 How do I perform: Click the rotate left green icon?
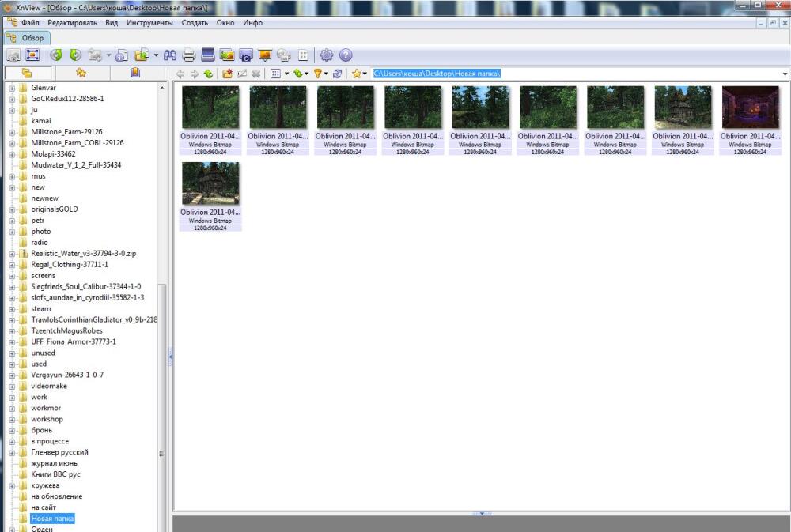[x=56, y=55]
